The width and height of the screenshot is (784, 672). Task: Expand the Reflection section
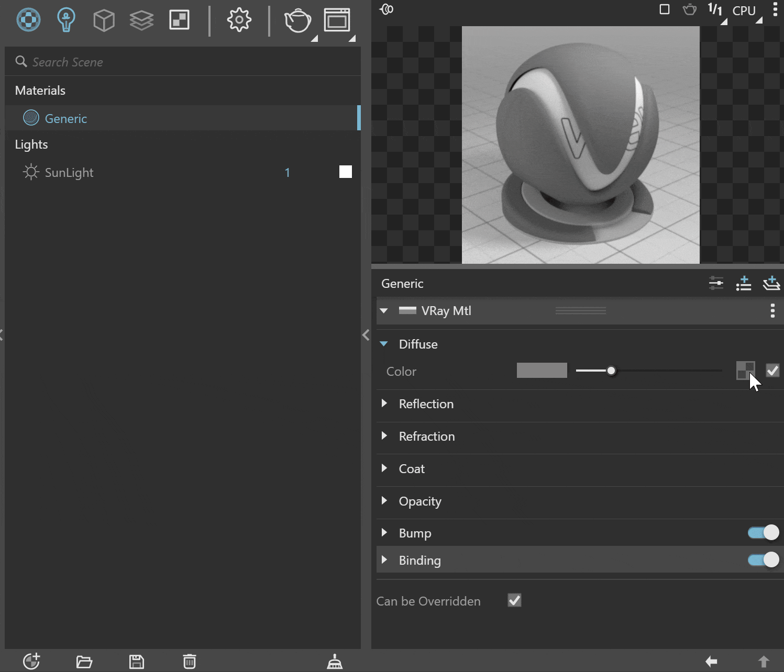[384, 404]
